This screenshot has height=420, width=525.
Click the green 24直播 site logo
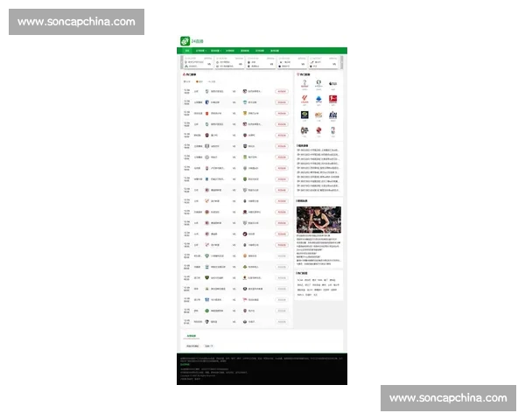tap(192, 41)
